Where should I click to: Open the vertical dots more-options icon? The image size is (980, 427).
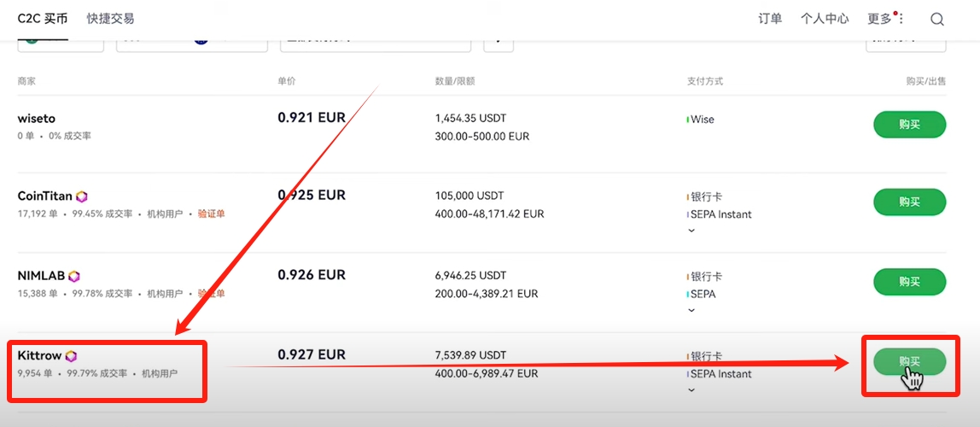(x=901, y=19)
